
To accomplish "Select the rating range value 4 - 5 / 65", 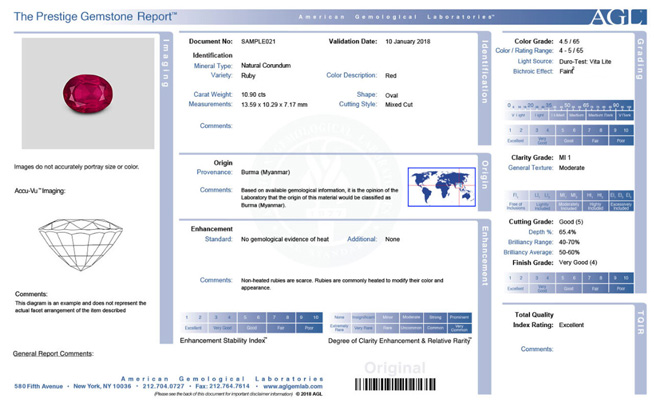I will coord(571,51).
